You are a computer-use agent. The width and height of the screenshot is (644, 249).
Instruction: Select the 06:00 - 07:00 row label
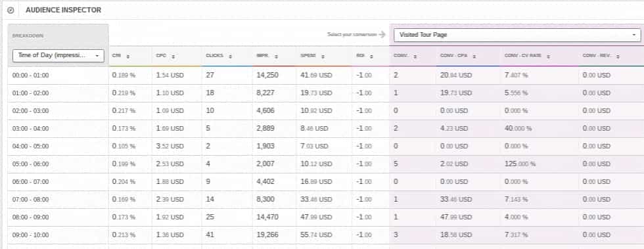(30, 181)
